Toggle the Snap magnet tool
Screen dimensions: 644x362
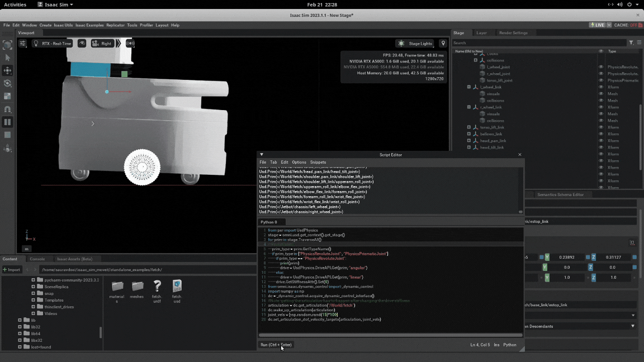7,109
